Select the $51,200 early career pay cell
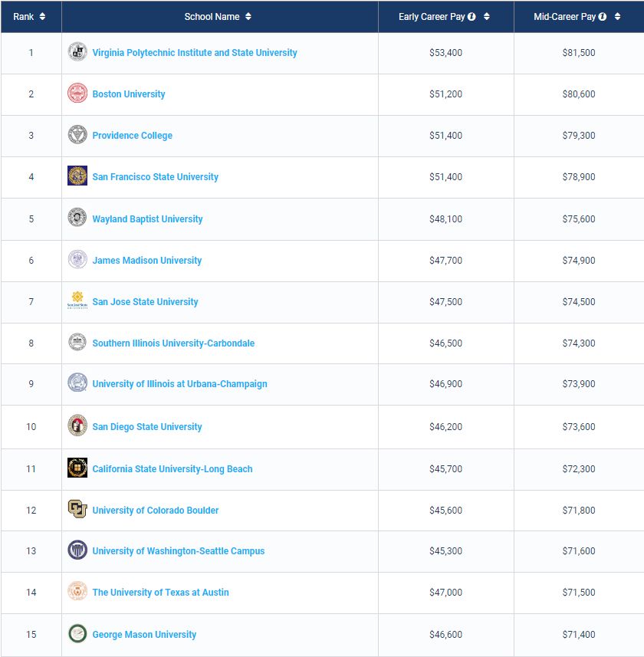 pos(445,94)
